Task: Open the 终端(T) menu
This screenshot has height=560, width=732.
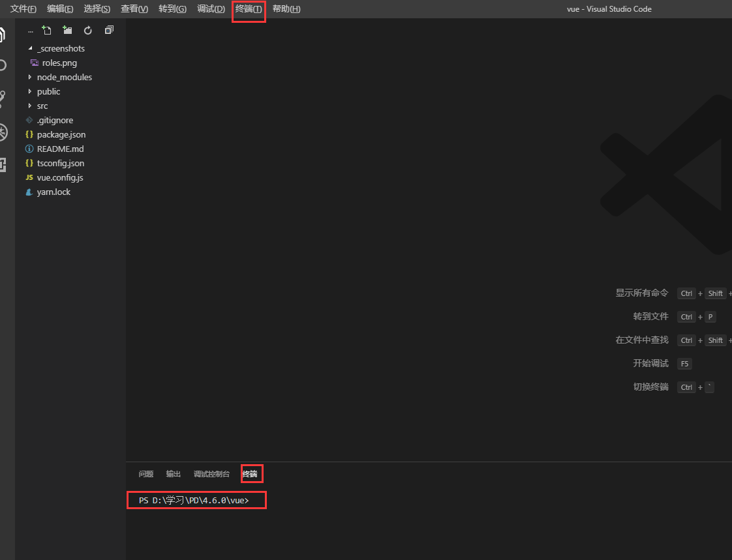Action: click(249, 9)
